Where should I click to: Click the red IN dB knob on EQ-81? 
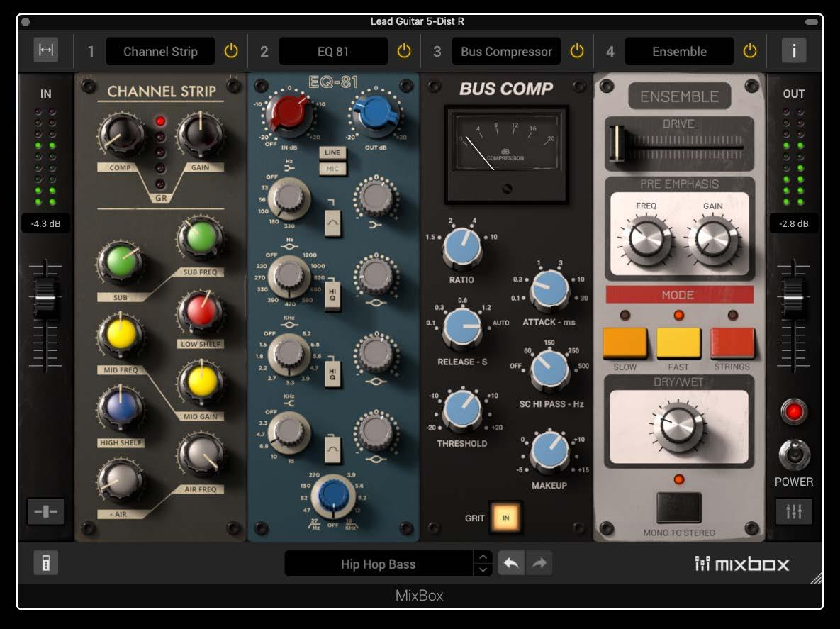click(289, 113)
